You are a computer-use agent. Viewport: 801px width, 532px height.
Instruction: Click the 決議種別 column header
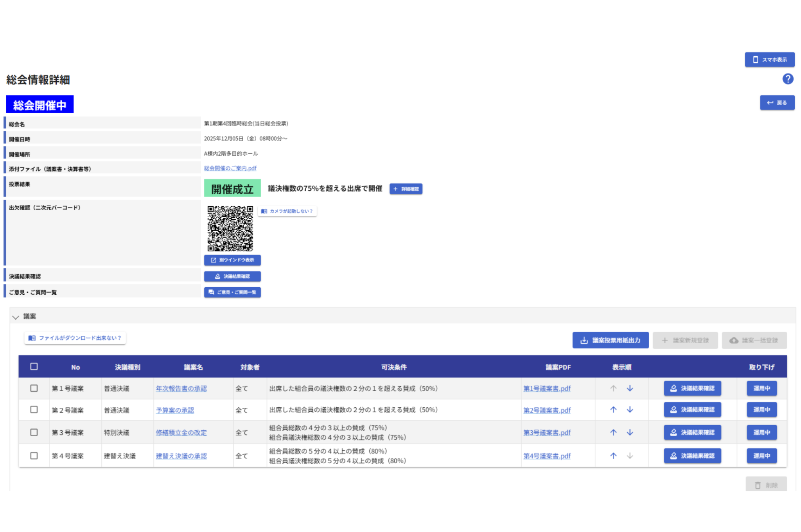[x=128, y=367]
